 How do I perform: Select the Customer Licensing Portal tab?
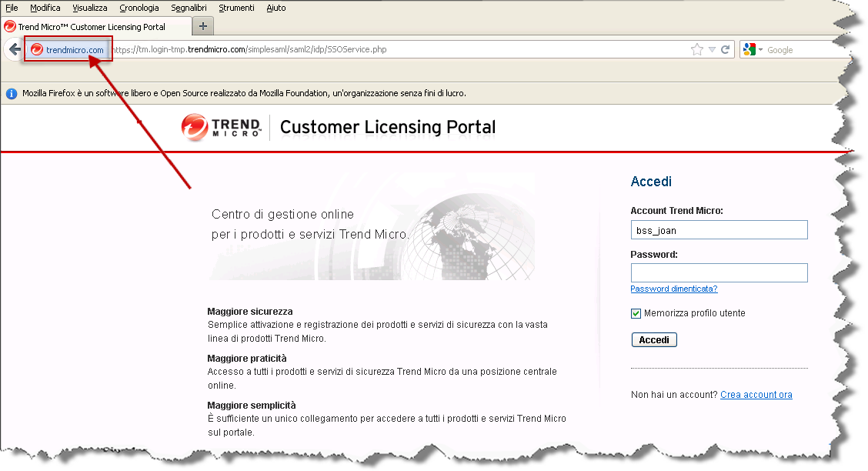pyautogui.click(x=92, y=27)
